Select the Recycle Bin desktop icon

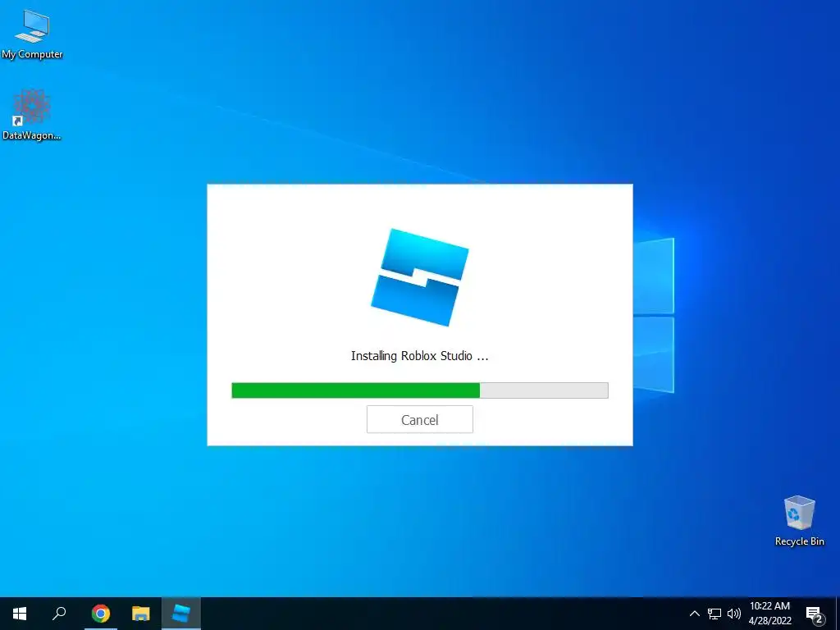tap(799, 521)
